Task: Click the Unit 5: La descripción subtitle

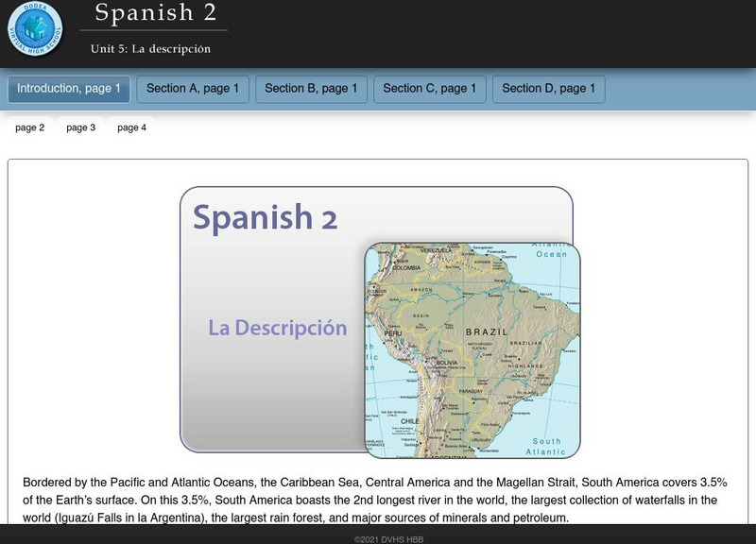Action: point(150,49)
